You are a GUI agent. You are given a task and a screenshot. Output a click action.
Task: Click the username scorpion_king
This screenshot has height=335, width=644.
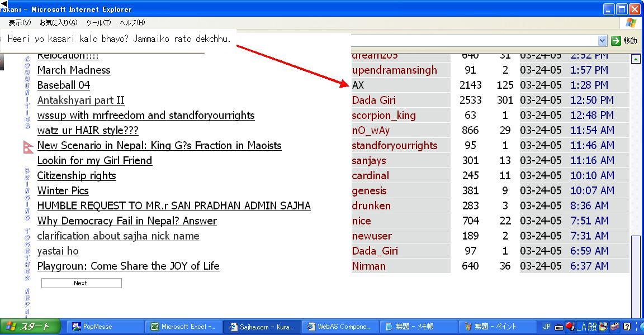tap(383, 116)
